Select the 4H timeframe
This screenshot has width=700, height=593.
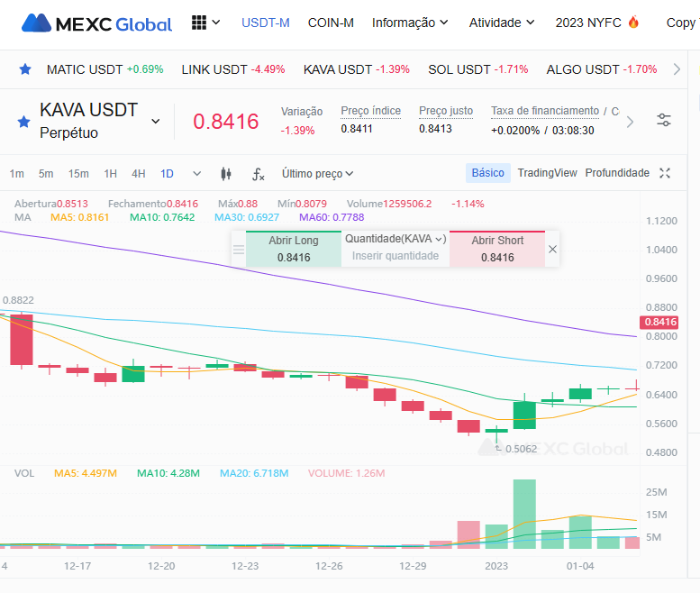coord(139,174)
